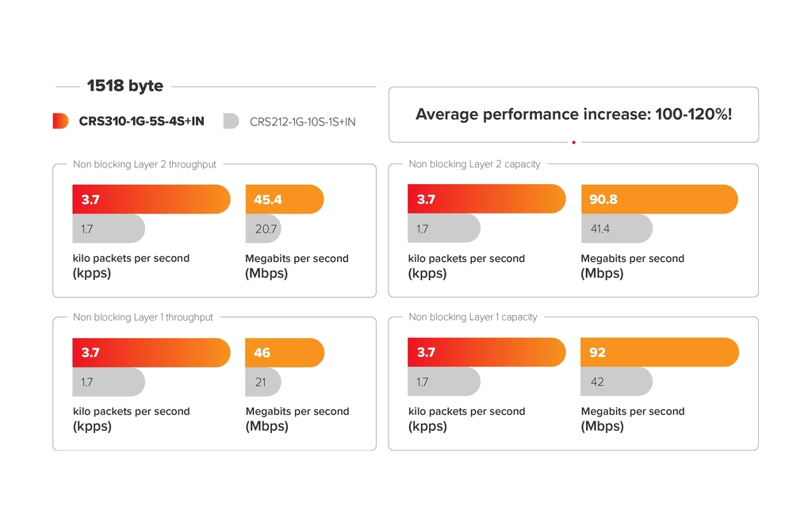Click the Non blocking Layer 1 capacity title

point(473,317)
